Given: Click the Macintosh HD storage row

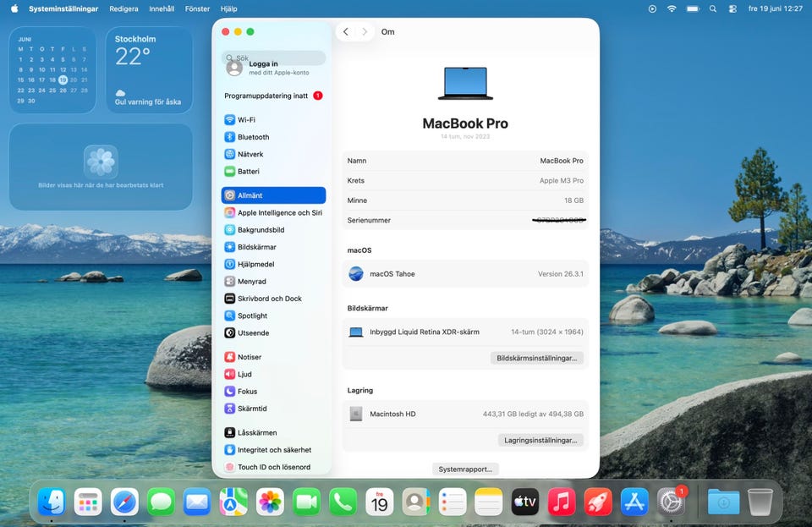Looking at the screenshot, I should coord(465,414).
